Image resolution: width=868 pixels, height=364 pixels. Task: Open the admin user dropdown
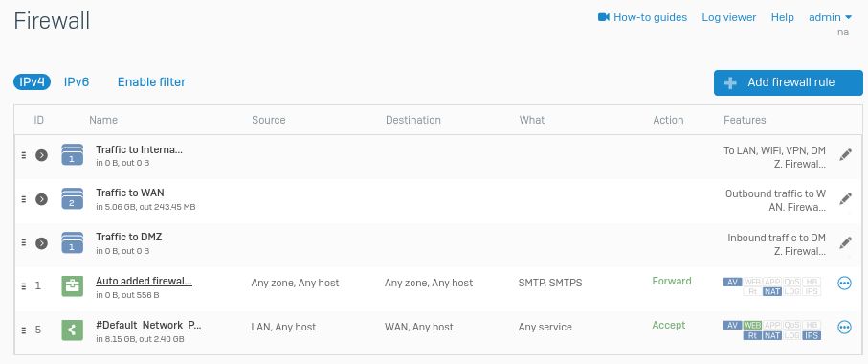coord(830,18)
